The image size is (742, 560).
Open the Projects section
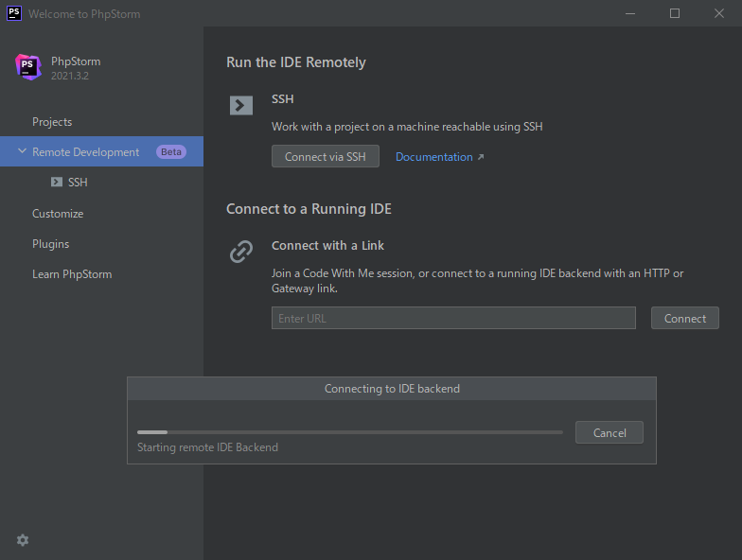point(52,122)
